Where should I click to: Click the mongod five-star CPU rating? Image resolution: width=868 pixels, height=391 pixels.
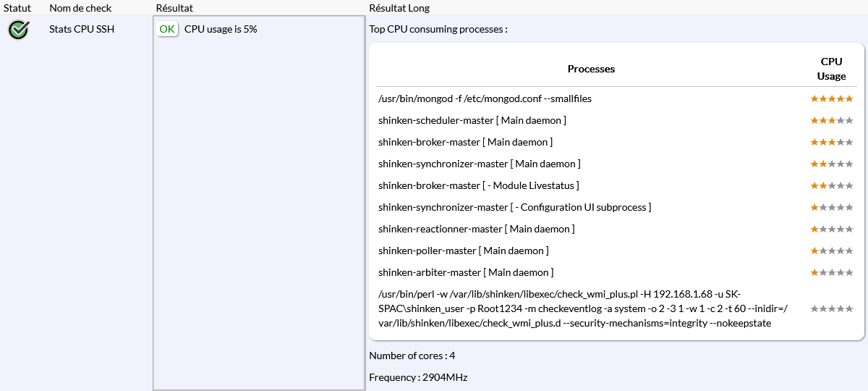tap(831, 98)
